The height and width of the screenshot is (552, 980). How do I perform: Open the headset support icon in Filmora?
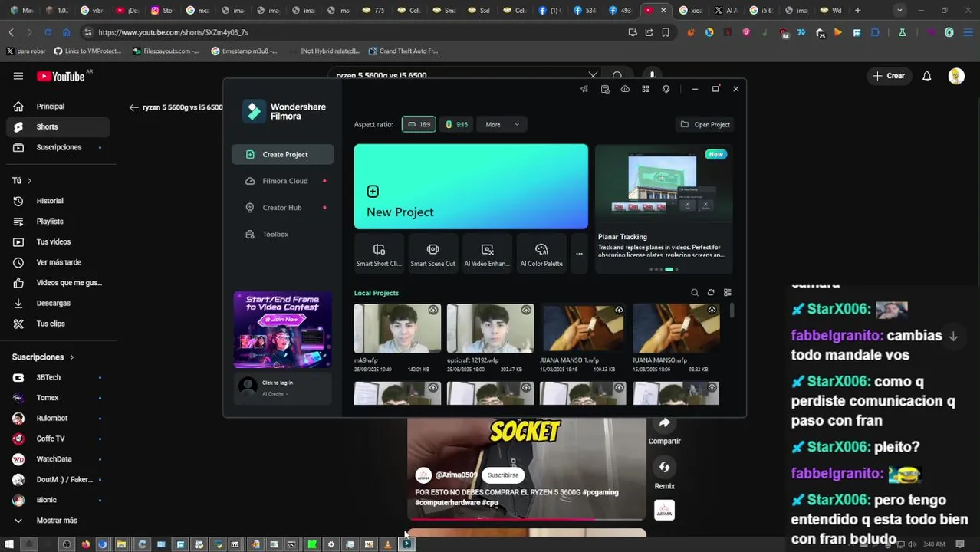click(x=666, y=89)
